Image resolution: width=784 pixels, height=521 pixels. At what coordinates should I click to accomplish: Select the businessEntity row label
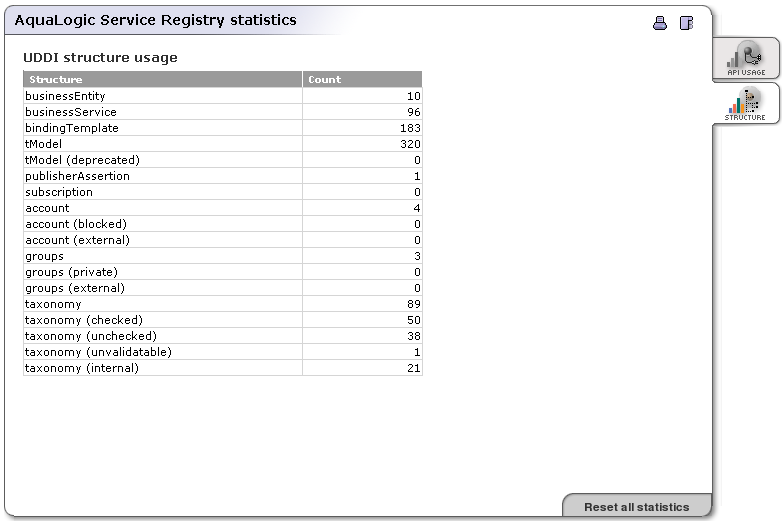65,96
